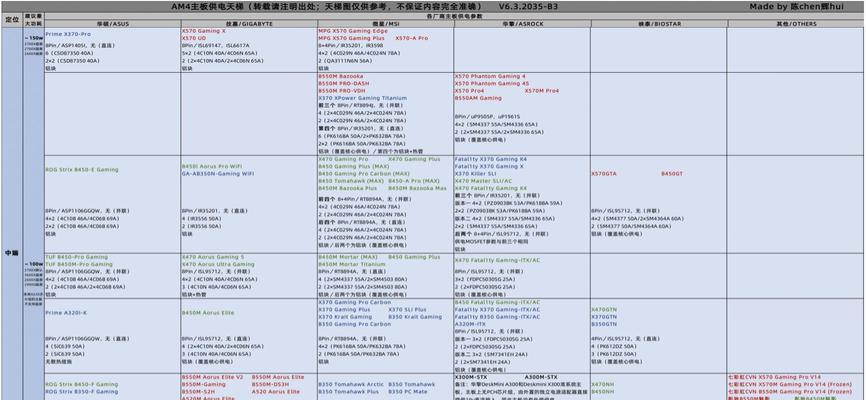Click the X570 Phantom Gaming 4 entry
Image resolution: width=866 pixels, height=400 pixels.
click(490, 76)
